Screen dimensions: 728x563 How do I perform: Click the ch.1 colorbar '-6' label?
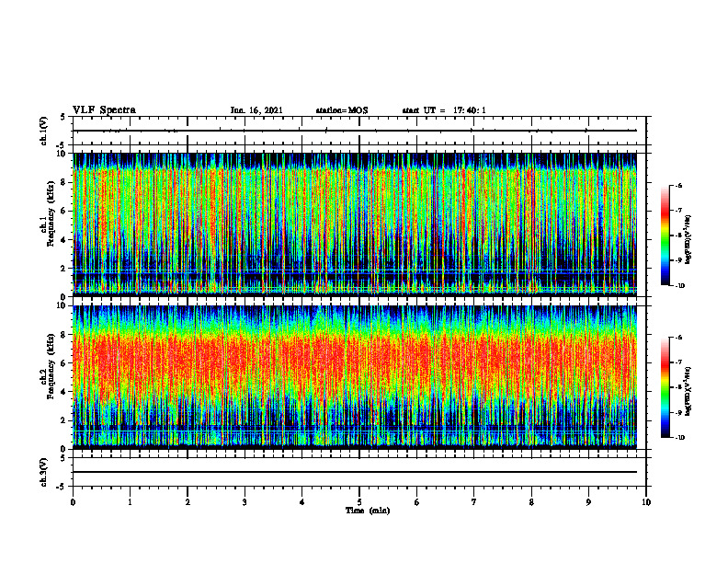[677, 186]
